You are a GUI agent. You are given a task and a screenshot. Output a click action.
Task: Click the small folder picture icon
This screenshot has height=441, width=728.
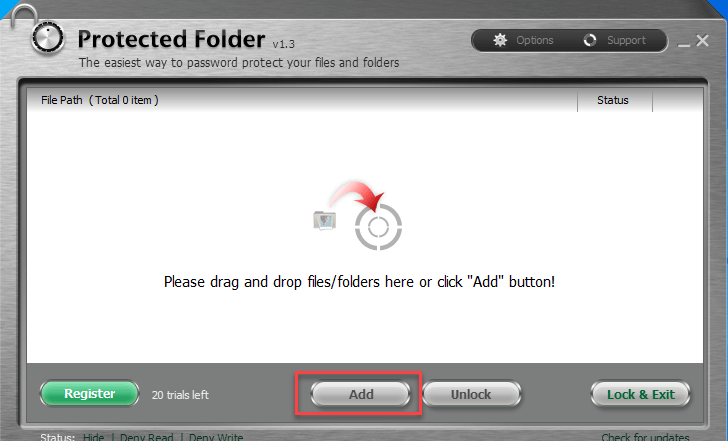pyautogui.click(x=325, y=220)
